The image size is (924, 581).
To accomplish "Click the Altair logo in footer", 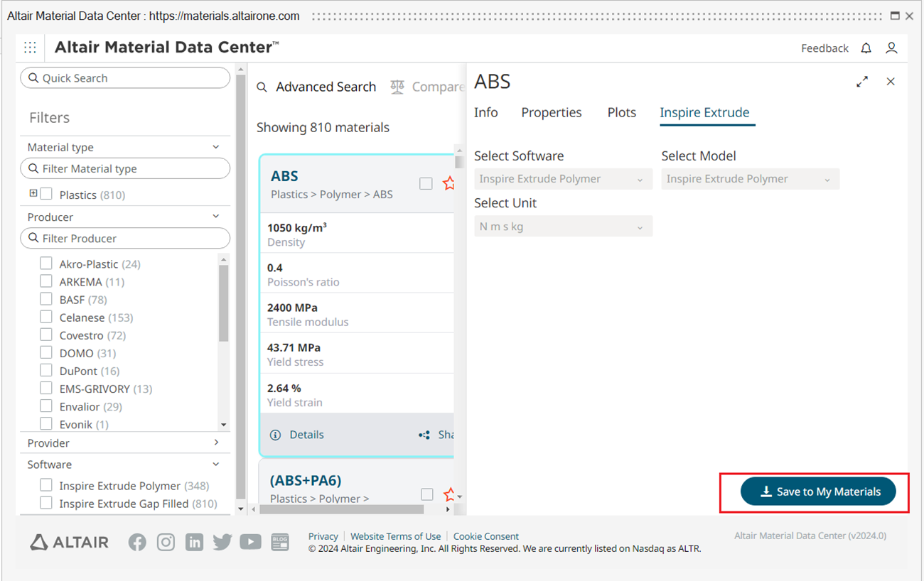I will [x=69, y=543].
